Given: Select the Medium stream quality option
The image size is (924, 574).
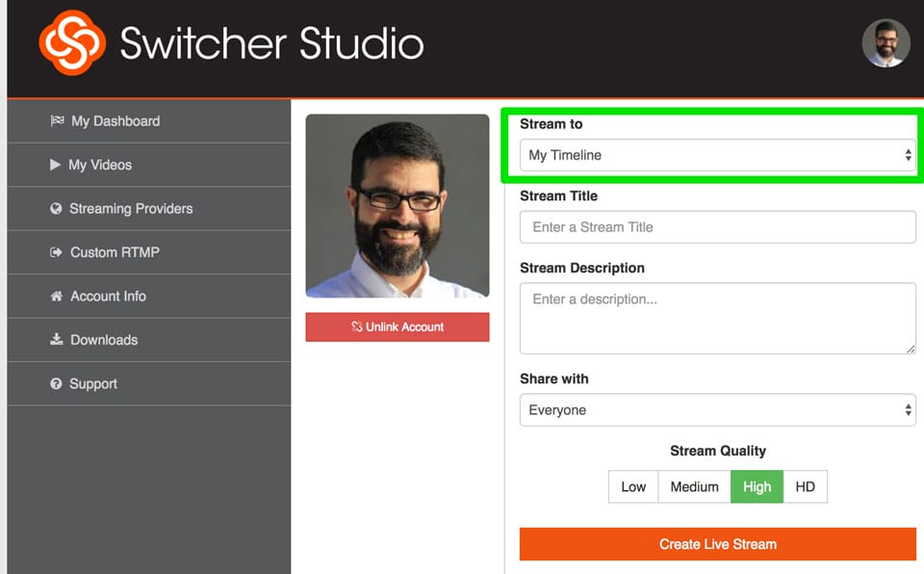Looking at the screenshot, I should click(x=694, y=486).
